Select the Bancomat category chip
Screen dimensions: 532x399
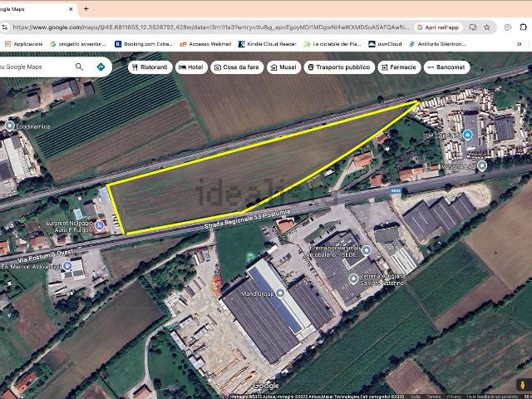pyautogui.click(x=447, y=67)
